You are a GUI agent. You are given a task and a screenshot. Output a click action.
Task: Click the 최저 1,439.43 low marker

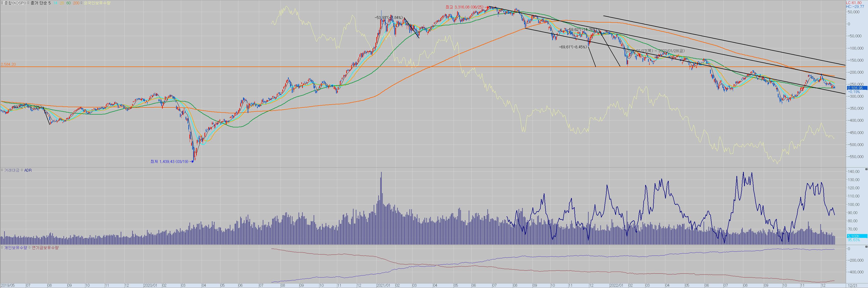coord(169,162)
